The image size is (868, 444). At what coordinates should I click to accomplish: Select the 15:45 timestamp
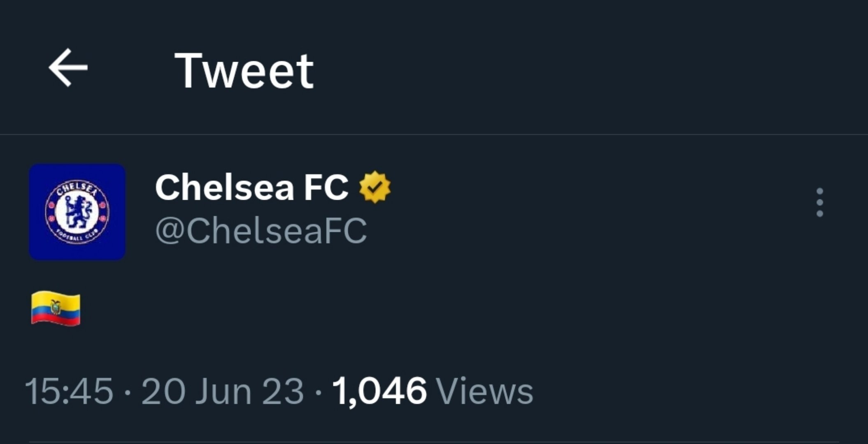point(69,391)
